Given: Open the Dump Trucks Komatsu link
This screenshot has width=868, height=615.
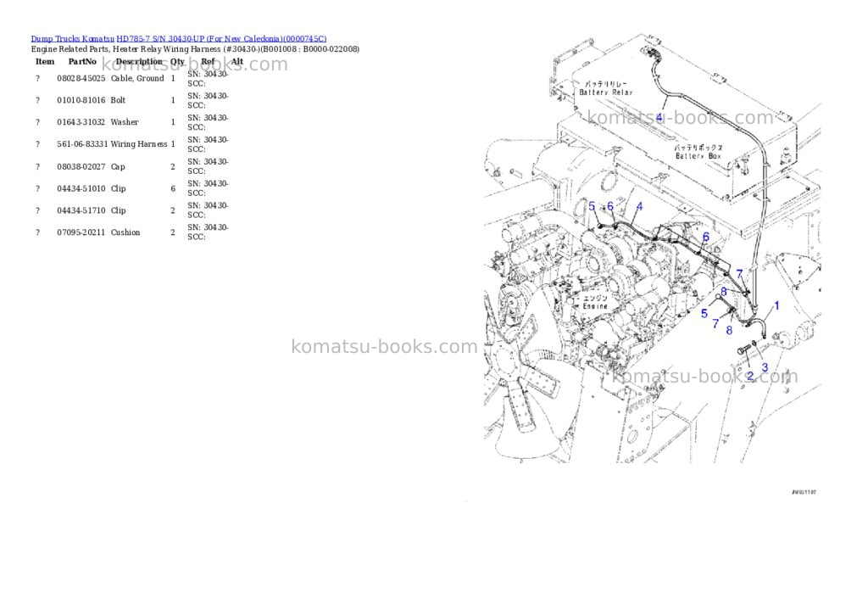Looking at the screenshot, I should pos(73,39).
